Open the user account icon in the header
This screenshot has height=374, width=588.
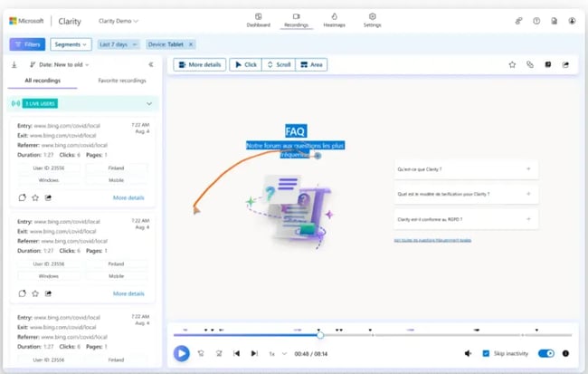pos(572,21)
